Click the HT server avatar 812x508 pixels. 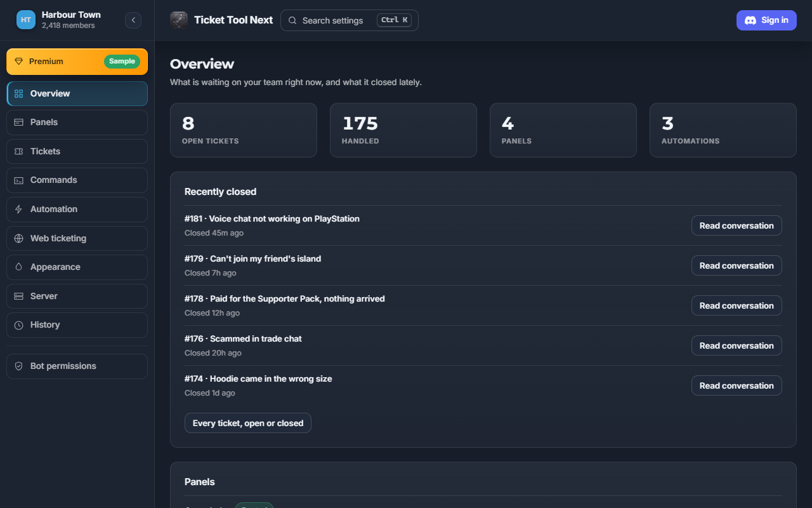point(26,20)
